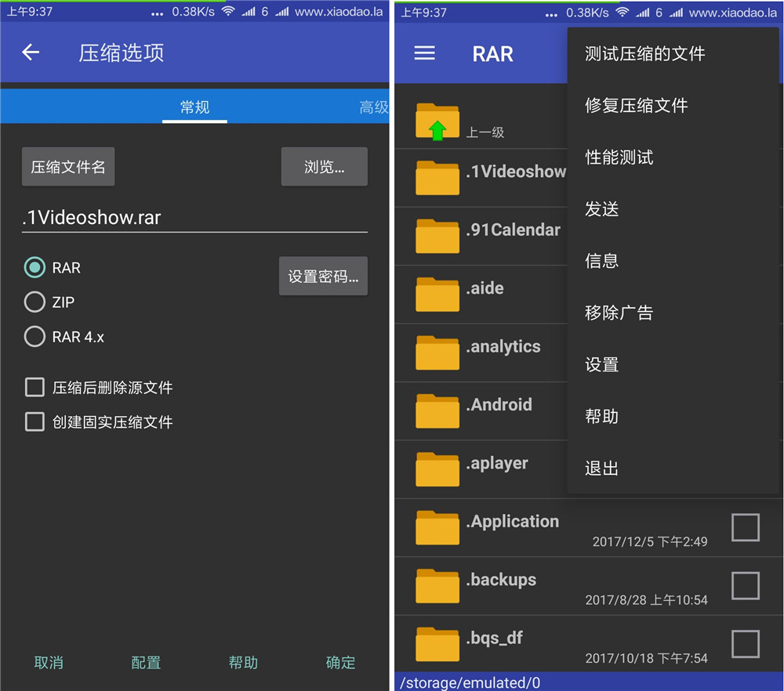
Task: Tick the checkbox for .backups folder
Action: [x=746, y=585]
